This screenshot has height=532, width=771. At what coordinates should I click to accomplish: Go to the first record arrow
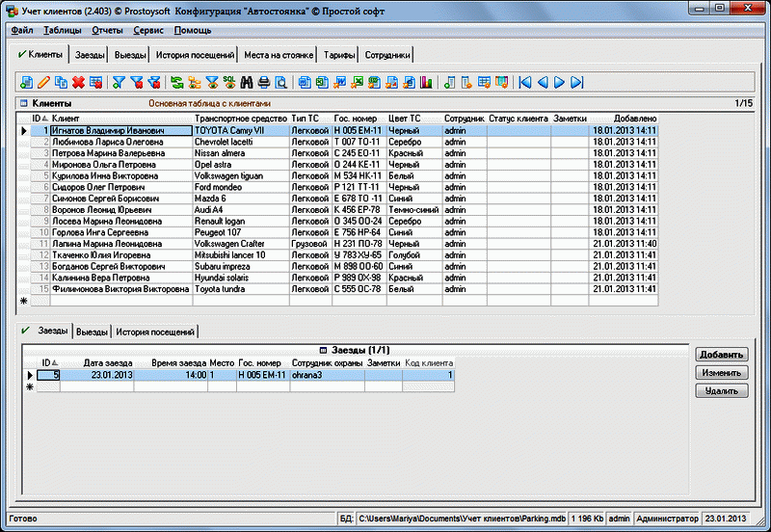pos(525,82)
